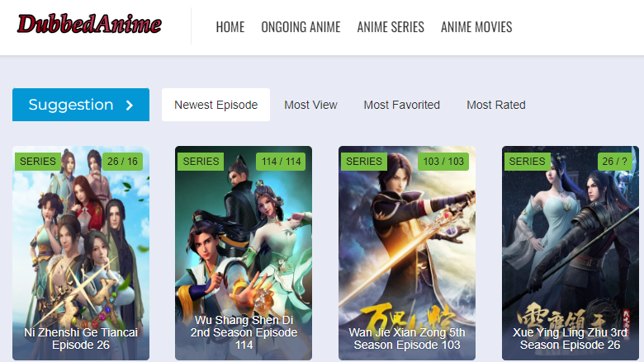Switch to the Most View tab

[310, 105]
